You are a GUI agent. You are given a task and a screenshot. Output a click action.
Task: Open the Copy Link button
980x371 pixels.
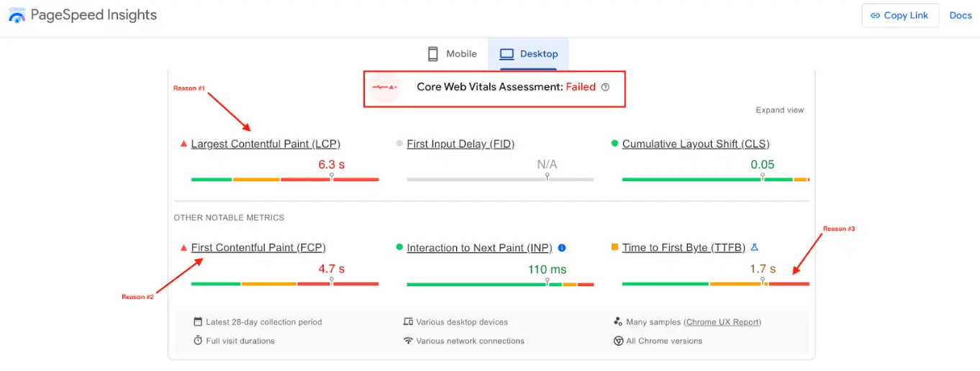(x=900, y=15)
